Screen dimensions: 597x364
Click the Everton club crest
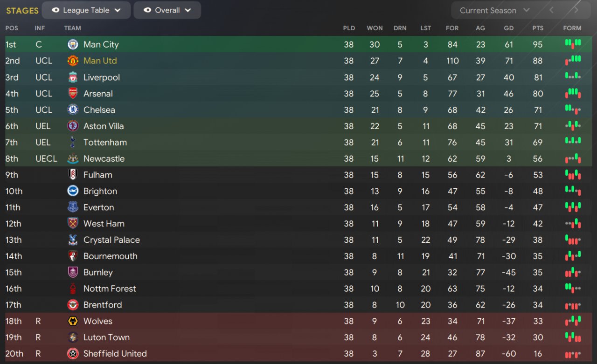[x=73, y=207]
